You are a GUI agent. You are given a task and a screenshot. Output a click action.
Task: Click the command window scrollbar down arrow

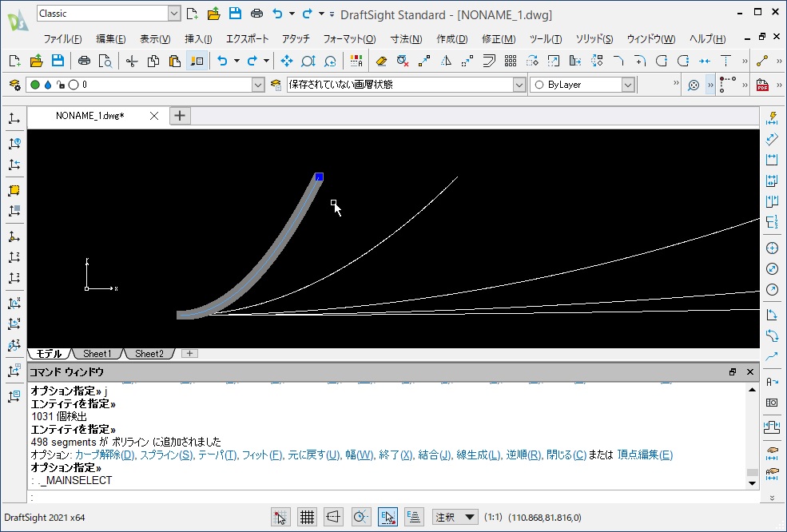[752, 483]
